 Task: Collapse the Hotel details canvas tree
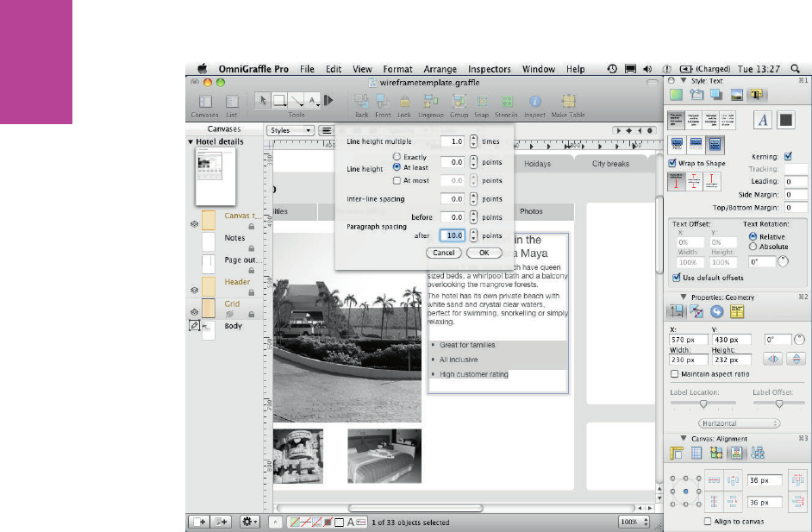click(191, 142)
